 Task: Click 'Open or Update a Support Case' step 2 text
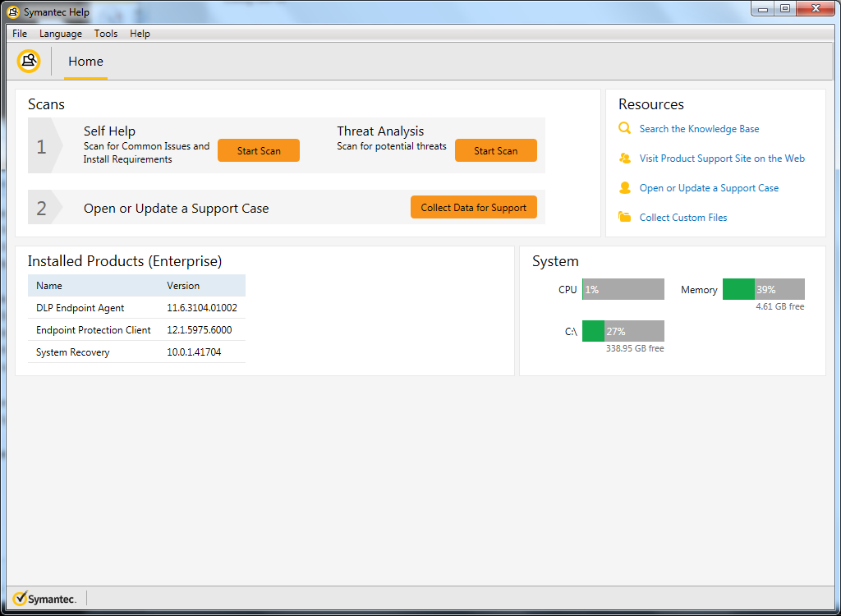click(x=176, y=208)
